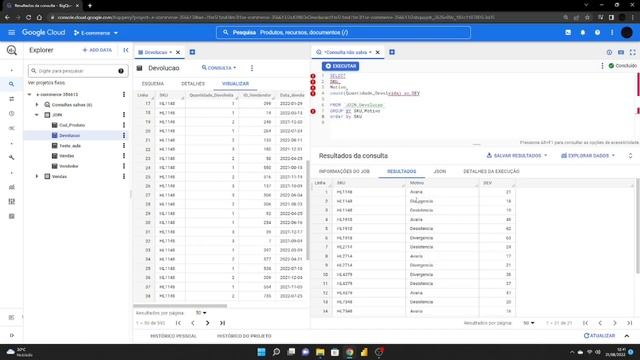Screen dimensions: 640x360
Task: Select the SQL workspace search icon in sidebar
Action: [x=11, y=84]
